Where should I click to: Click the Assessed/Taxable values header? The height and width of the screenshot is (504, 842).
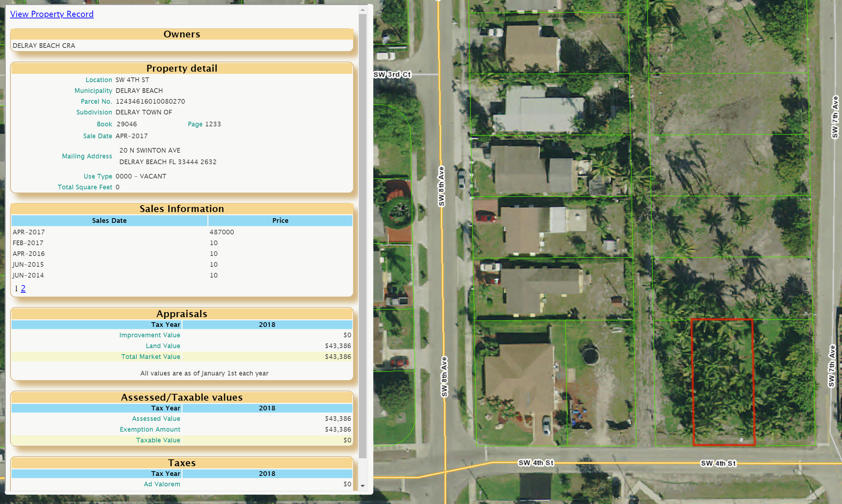181,397
